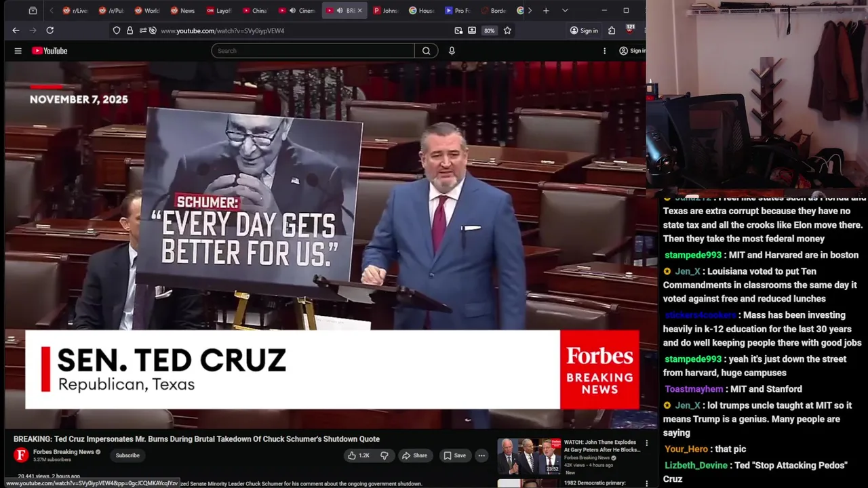Click Your_Hero username in chat
Viewport: 868px width, 488px height.
pyautogui.click(x=686, y=449)
